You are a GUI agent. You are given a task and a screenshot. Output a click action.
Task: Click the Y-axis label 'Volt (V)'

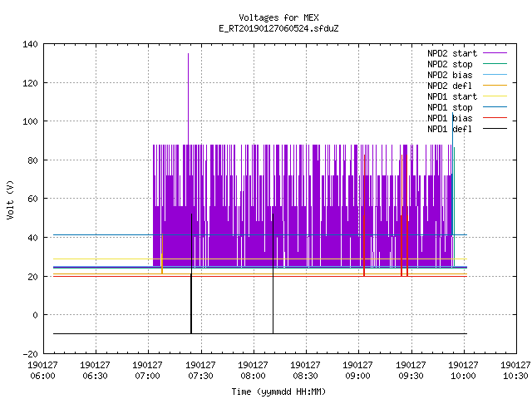pyautogui.click(x=11, y=199)
